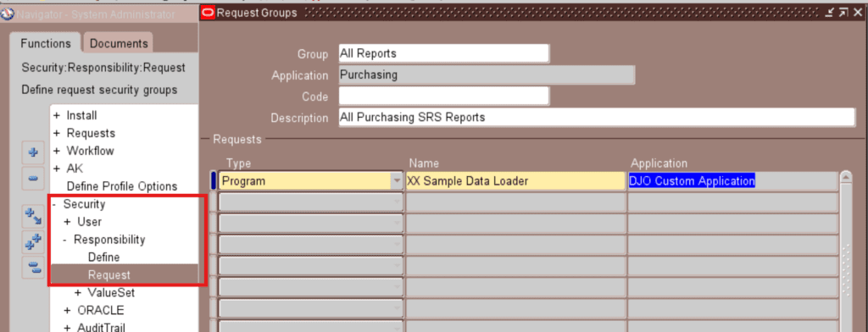Click the Name cell XX Sample Data Loader

tap(515, 181)
